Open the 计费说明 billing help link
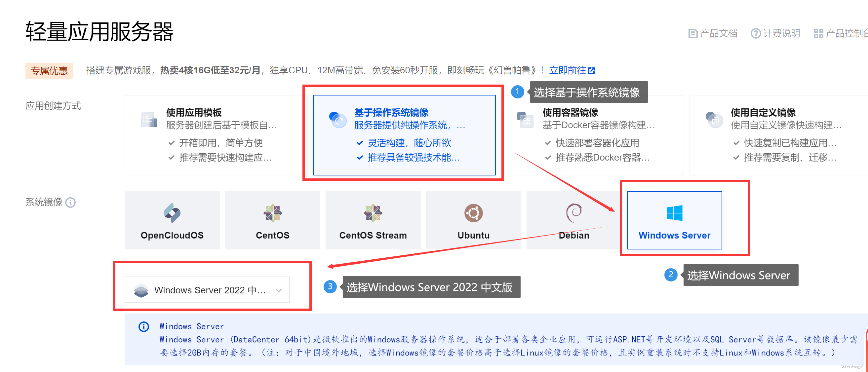 [x=775, y=33]
